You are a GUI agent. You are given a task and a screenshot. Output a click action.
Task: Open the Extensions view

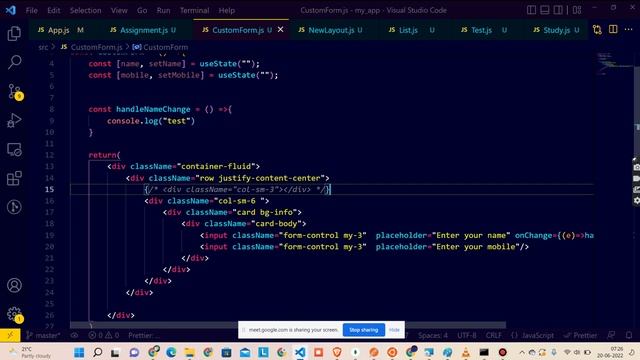(14, 178)
